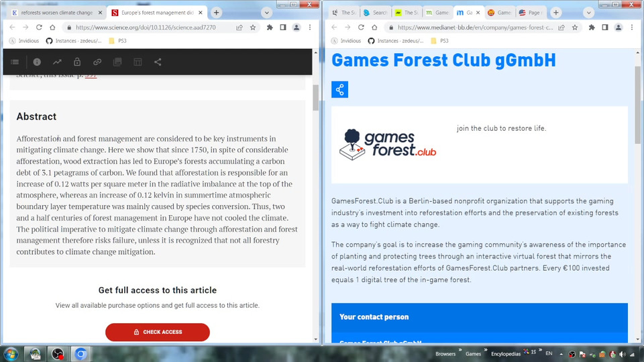Switch to the 'Game' tab with green m icon
Screen dimensions: 644x362
pyautogui.click(x=438, y=13)
